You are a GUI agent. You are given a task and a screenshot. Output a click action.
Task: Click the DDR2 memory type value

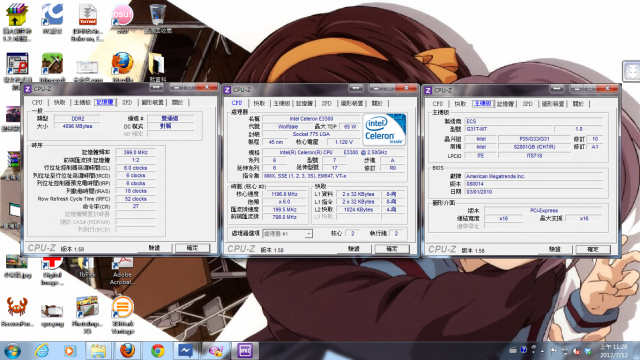click(x=78, y=118)
